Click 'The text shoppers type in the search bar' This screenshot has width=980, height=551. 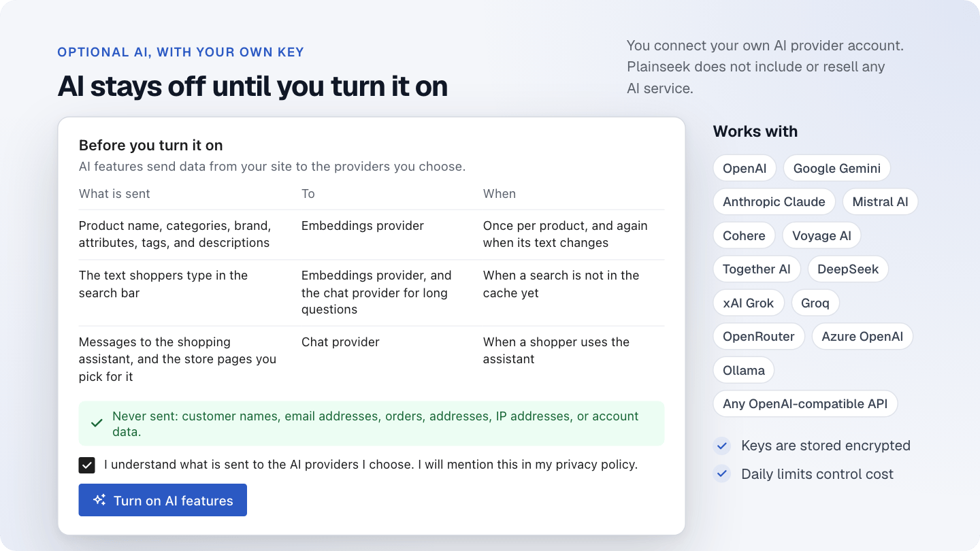click(163, 284)
